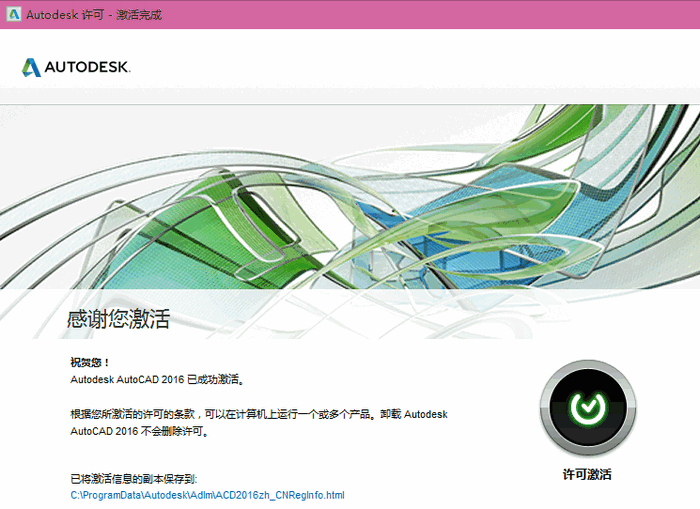Select the bold 祝贺您！ text
This screenshot has height=509, width=700.
click(91, 362)
